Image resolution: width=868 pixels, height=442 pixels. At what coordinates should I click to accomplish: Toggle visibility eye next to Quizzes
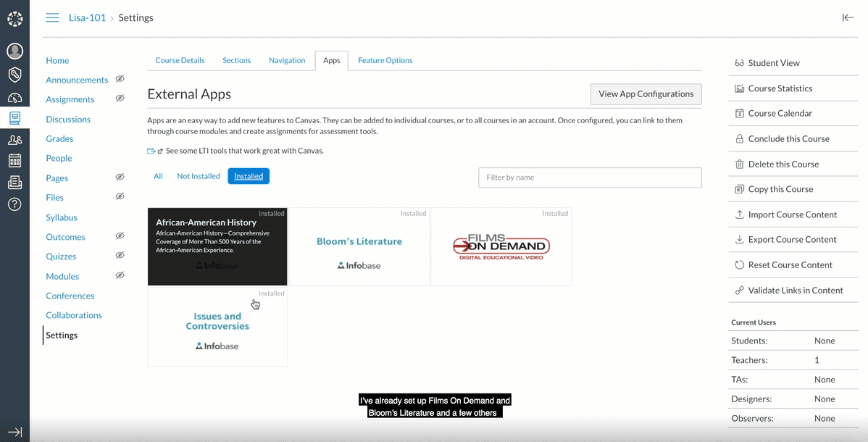tap(120, 255)
